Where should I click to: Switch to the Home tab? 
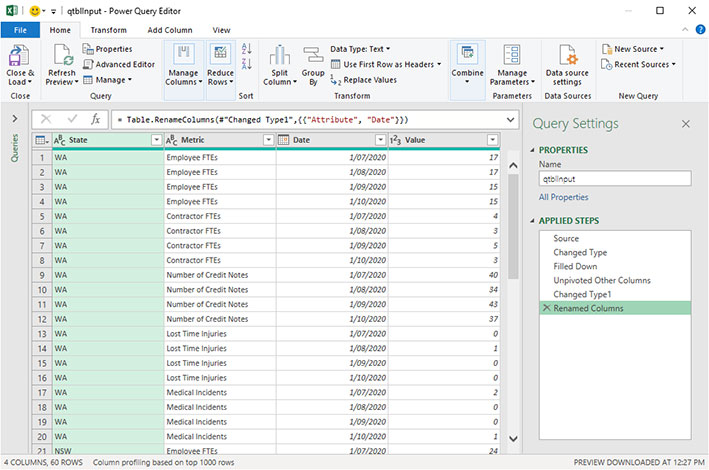point(60,30)
